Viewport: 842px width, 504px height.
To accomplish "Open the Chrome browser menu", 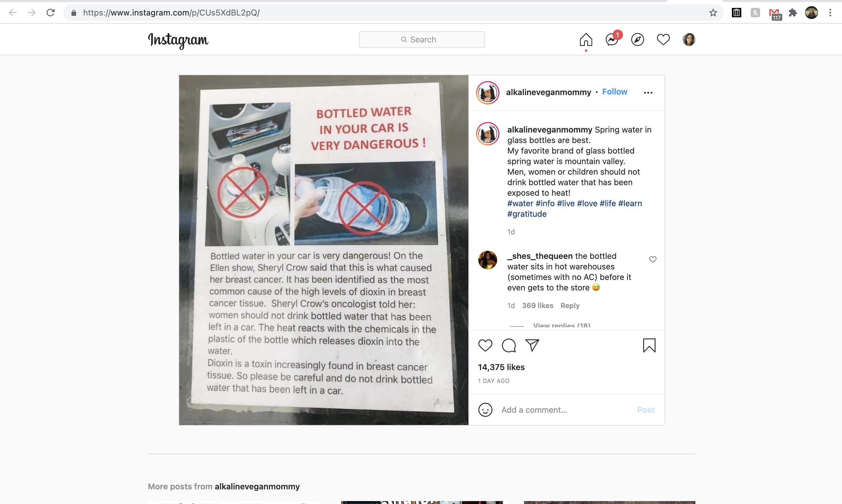I will (831, 13).
